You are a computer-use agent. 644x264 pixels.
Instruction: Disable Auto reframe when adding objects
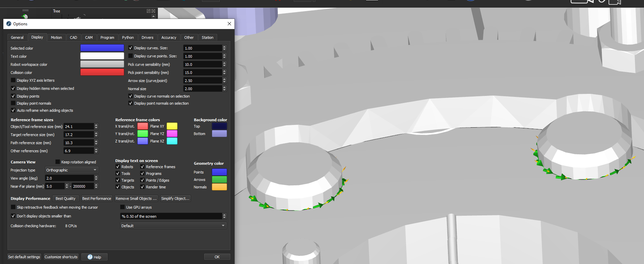(13, 110)
